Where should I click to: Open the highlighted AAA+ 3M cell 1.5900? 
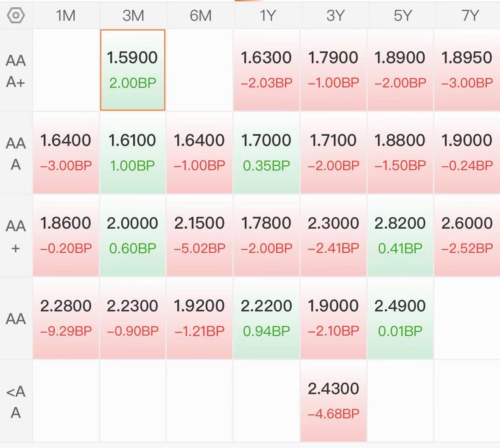point(133,70)
